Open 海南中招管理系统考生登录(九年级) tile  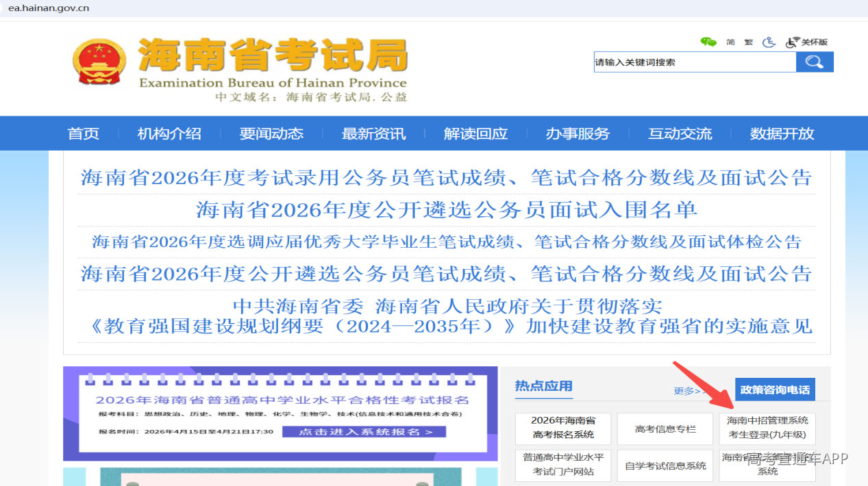click(767, 428)
